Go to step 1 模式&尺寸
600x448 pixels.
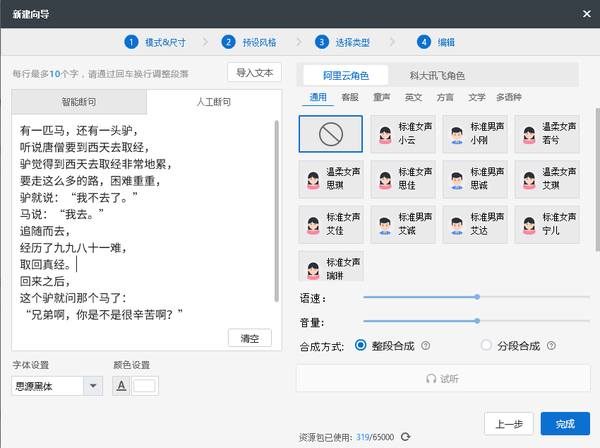pyautogui.click(x=155, y=42)
